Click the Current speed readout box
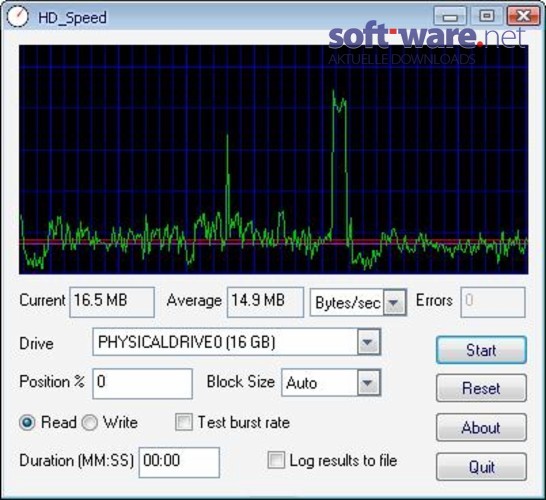 112,302
